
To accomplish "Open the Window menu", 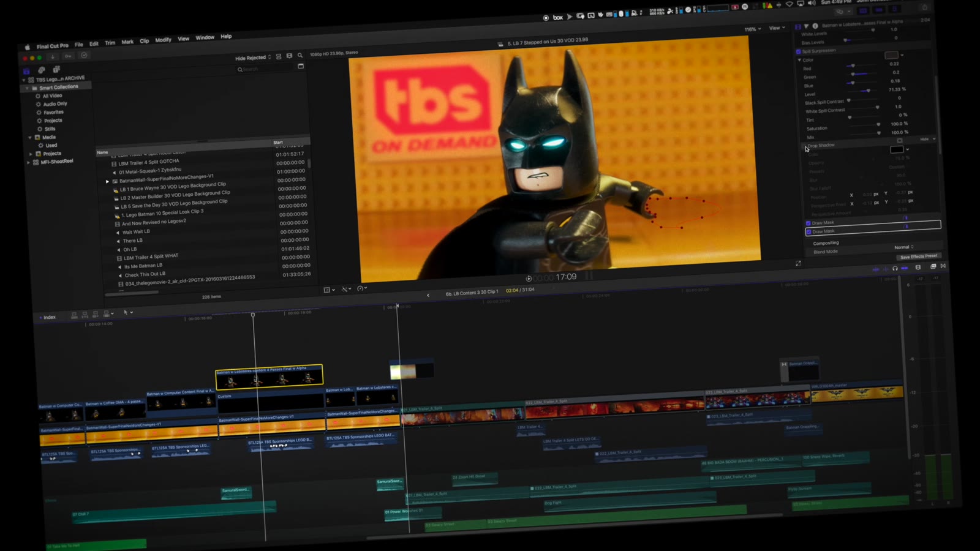I will 205,38.
